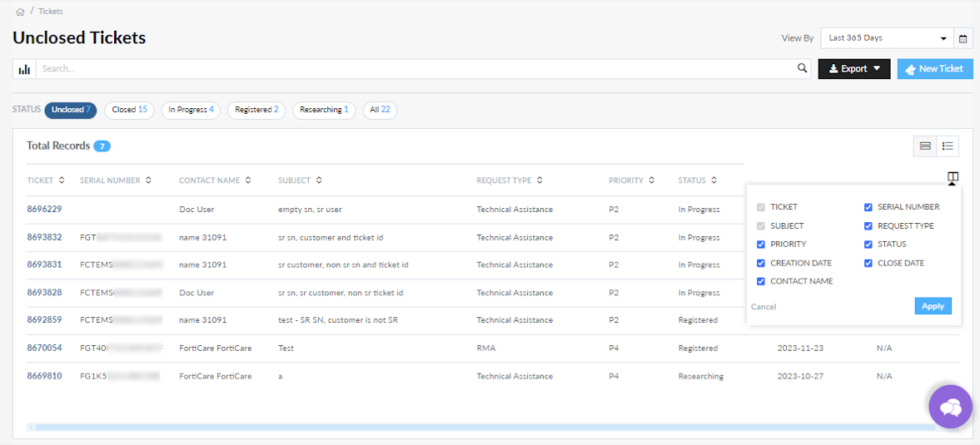
Task: Select the In Progress status tab
Action: click(x=191, y=110)
